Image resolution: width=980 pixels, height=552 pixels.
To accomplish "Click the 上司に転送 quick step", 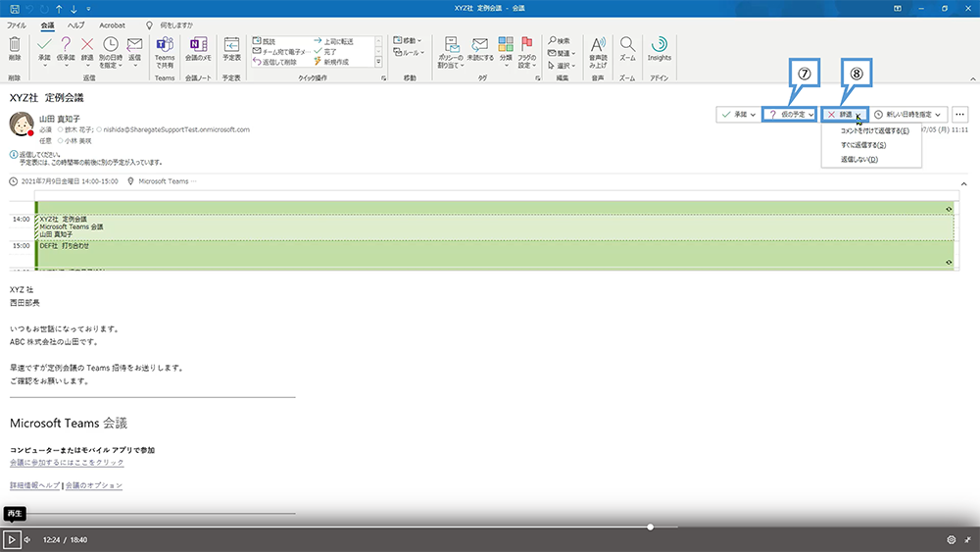I will pos(333,41).
